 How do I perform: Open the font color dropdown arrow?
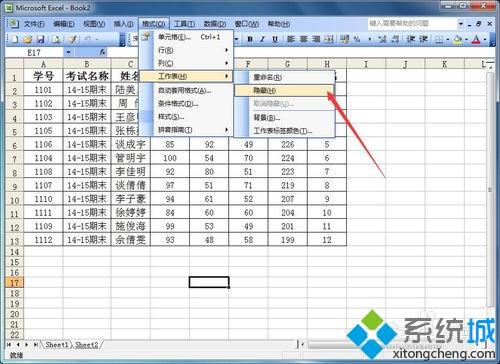485,40
